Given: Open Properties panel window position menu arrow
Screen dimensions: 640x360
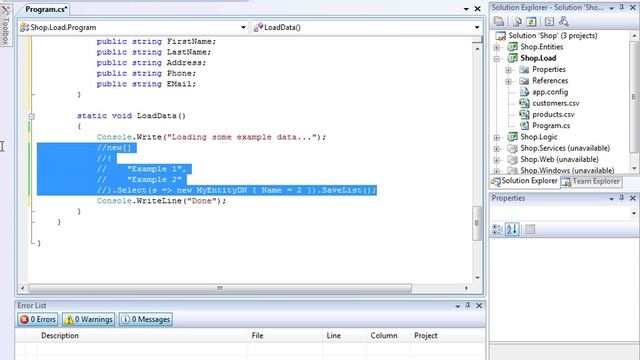Looking at the screenshot, I should [x=611, y=199].
